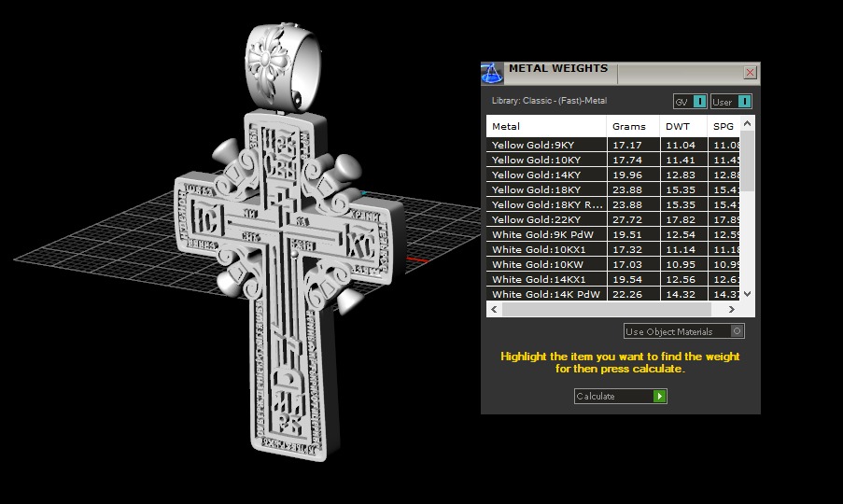Select the Yellow Gold:18KY R... row
This screenshot has width=843, height=504.
click(613, 204)
